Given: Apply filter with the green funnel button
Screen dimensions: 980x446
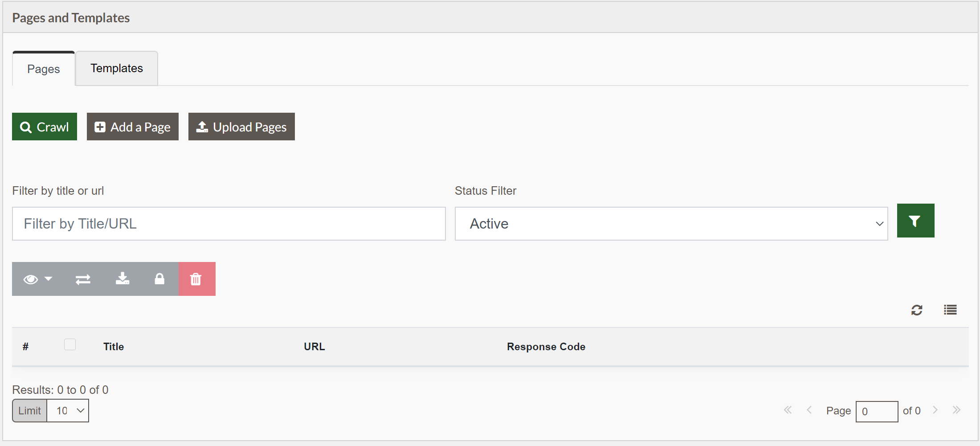Looking at the screenshot, I should (915, 221).
